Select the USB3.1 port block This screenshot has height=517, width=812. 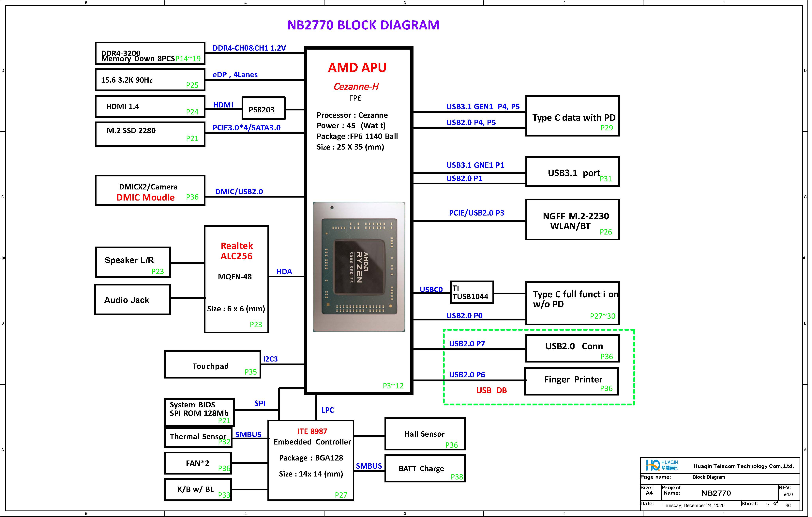(x=573, y=172)
